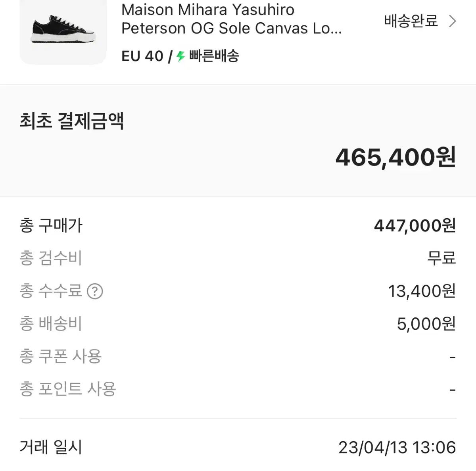Open the Maison Mihara Yasuhiro product title
The height and width of the screenshot is (471, 476).
click(x=232, y=19)
